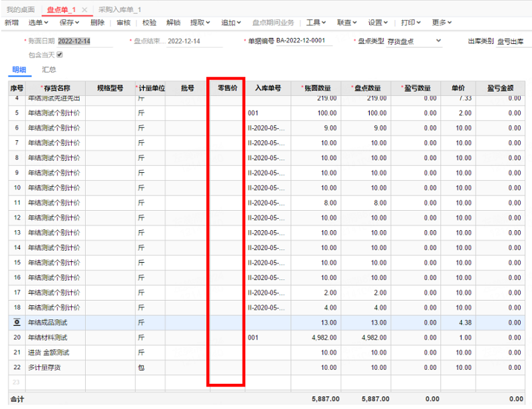Click the 删除 toolbar button
The height and width of the screenshot is (409, 532).
(97, 23)
